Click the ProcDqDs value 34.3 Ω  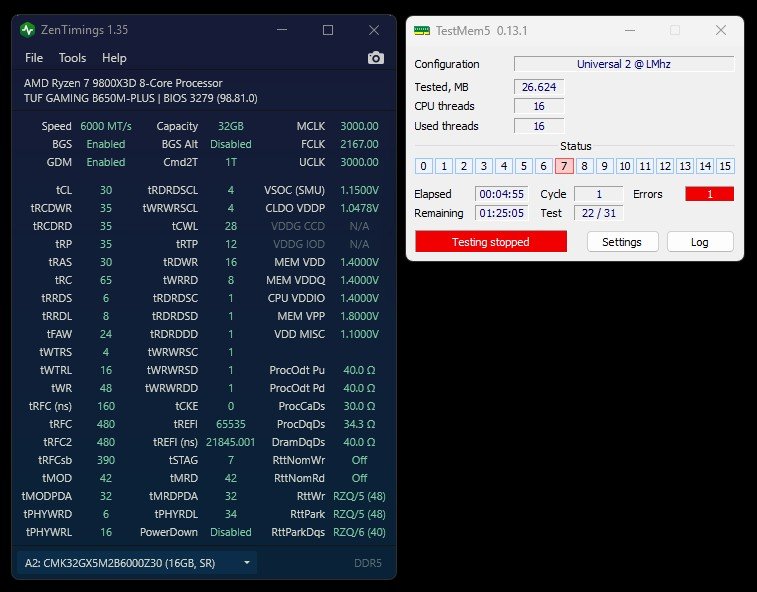pos(359,424)
